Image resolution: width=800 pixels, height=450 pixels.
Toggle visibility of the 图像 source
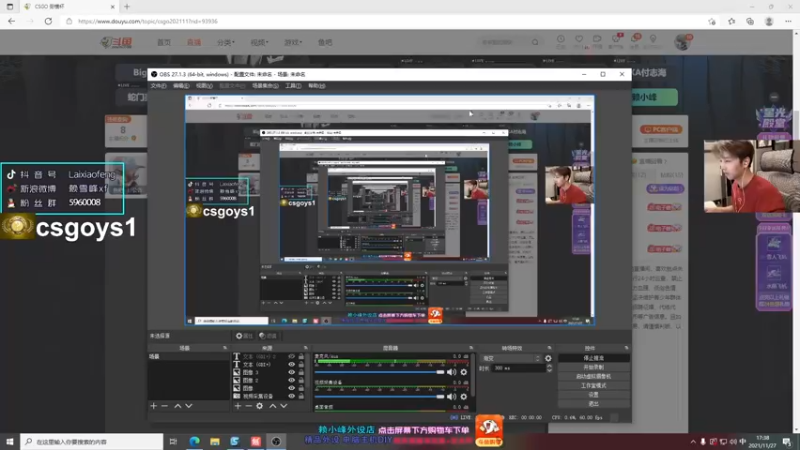point(291,388)
